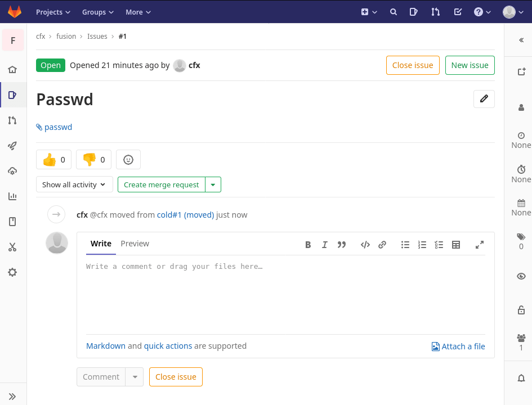Click the bold formatting icon
The image size is (532, 405).
308,245
